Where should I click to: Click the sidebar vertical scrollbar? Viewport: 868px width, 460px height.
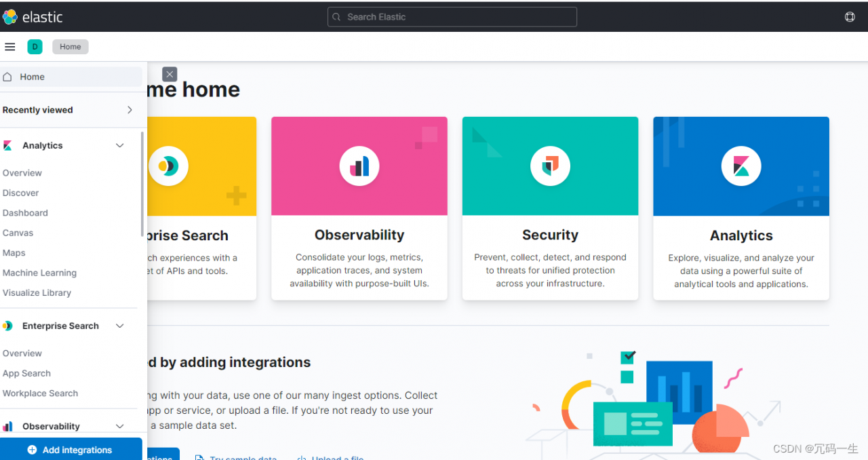[x=142, y=183]
